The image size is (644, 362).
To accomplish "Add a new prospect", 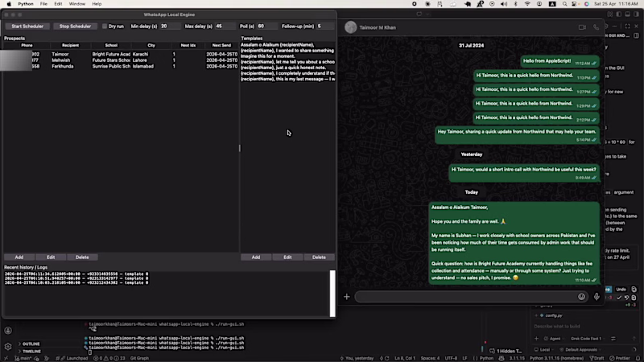I will click(19, 257).
